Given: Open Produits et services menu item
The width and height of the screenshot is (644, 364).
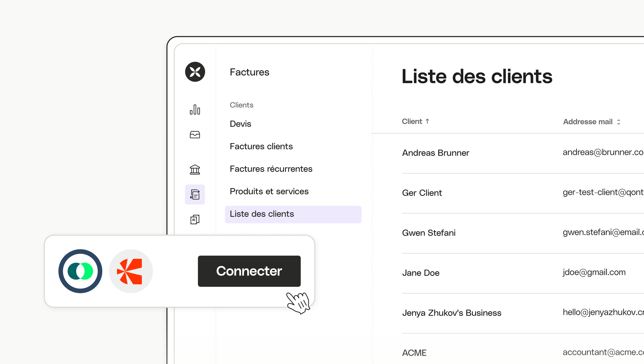Looking at the screenshot, I should (x=269, y=191).
